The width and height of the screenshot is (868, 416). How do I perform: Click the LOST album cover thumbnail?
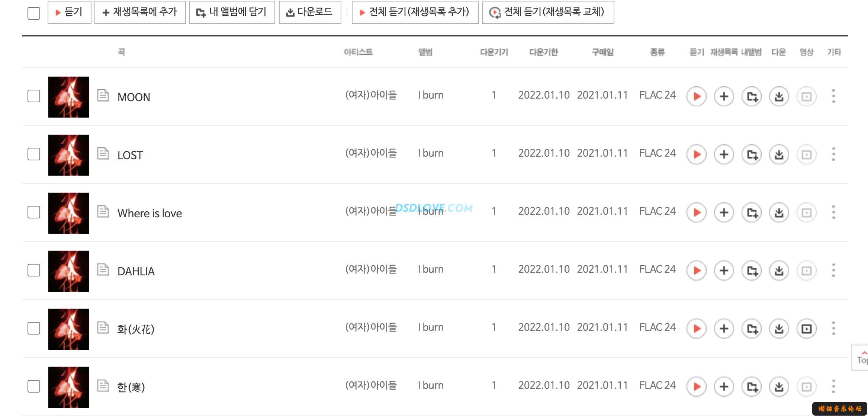point(69,155)
